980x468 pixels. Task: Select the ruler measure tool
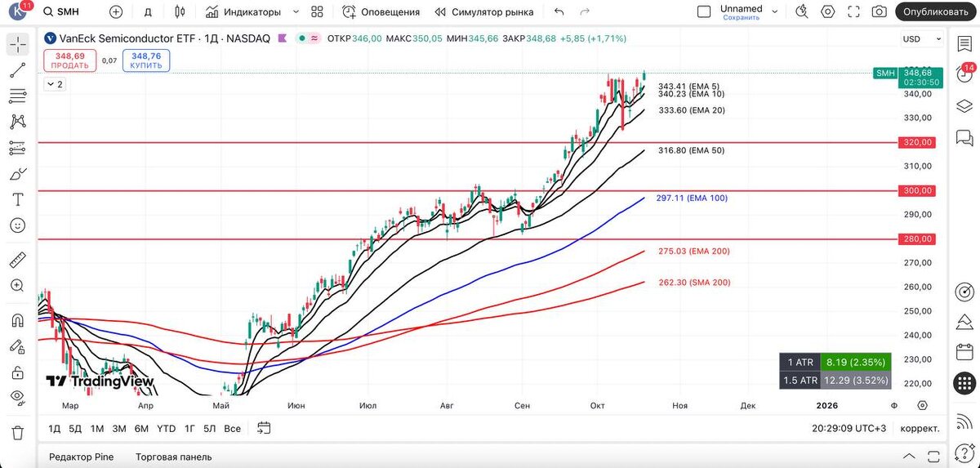(x=18, y=260)
